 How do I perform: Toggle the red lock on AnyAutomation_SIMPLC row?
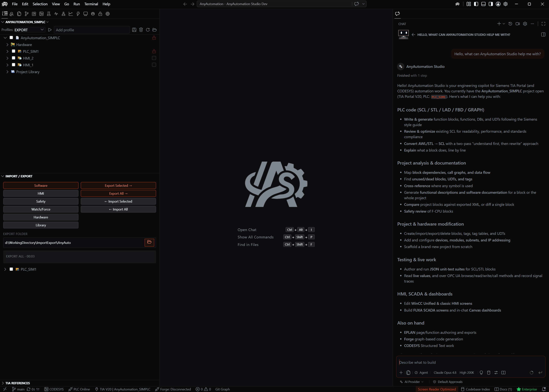(154, 38)
